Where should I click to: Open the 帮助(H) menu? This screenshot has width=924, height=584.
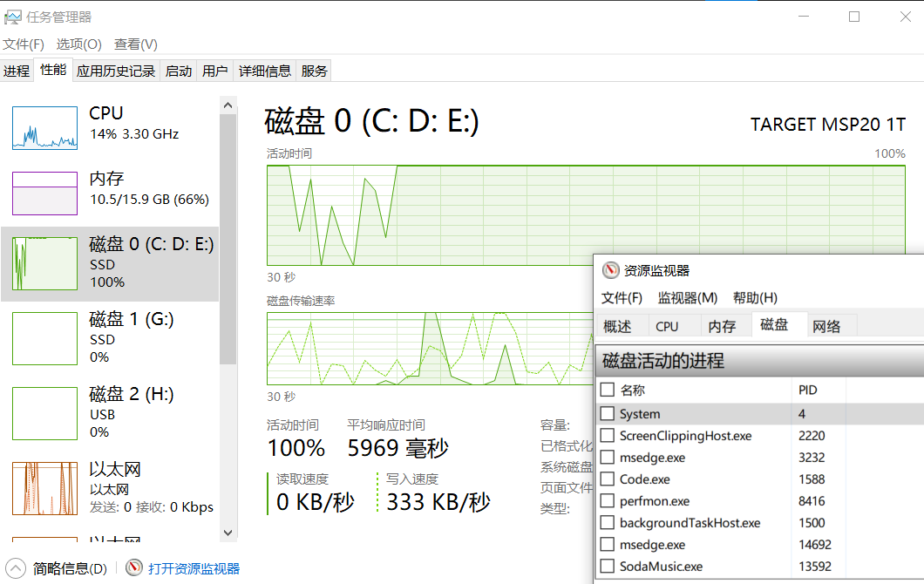point(755,297)
